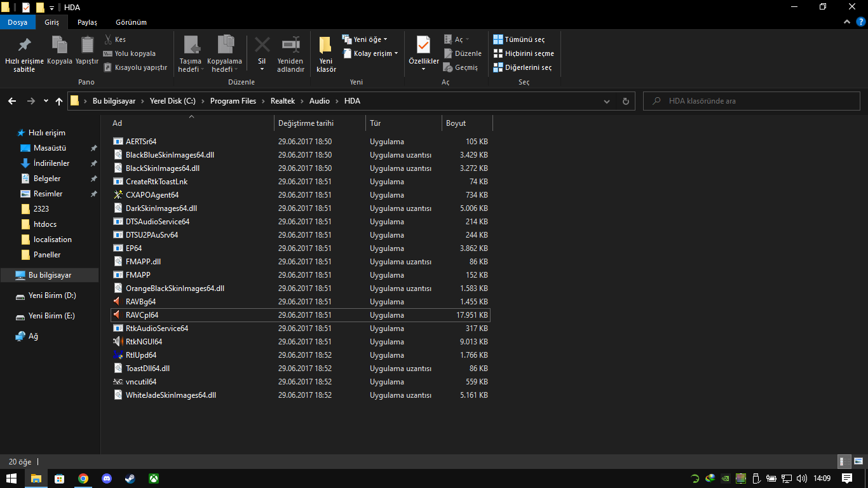Viewport: 868px width, 488px height.
Task: Select the RAVCpl64 file
Action: pyautogui.click(x=300, y=315)
